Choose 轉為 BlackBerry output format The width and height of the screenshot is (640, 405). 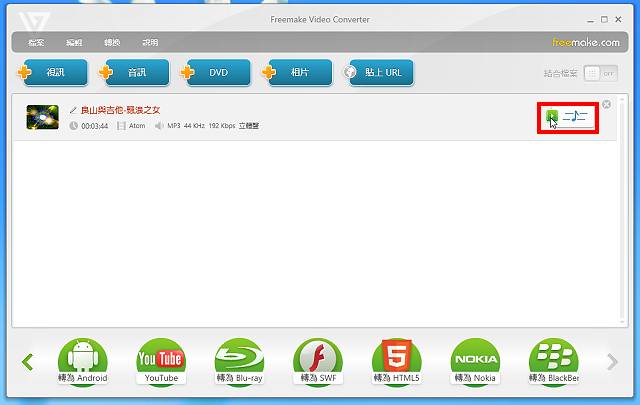point(553,362)
